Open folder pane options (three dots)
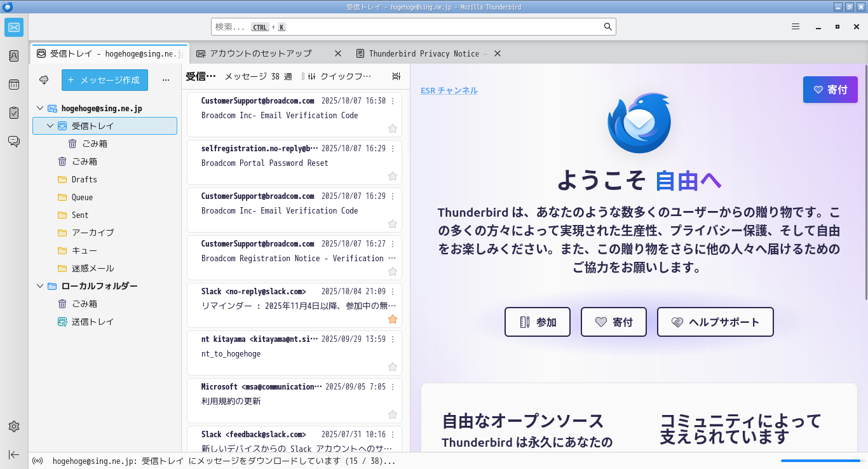Viewport: 868px width, 469px height. 166,80
